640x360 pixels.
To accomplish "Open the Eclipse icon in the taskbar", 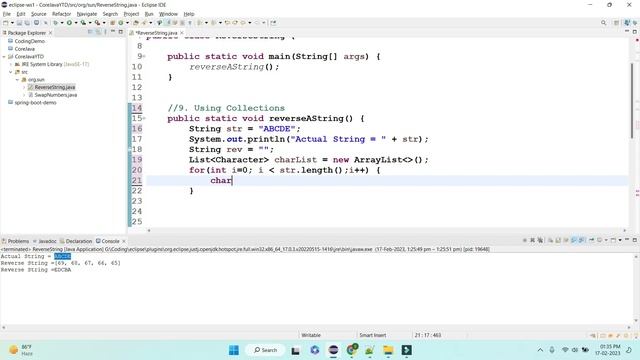I will coord(333,350).
